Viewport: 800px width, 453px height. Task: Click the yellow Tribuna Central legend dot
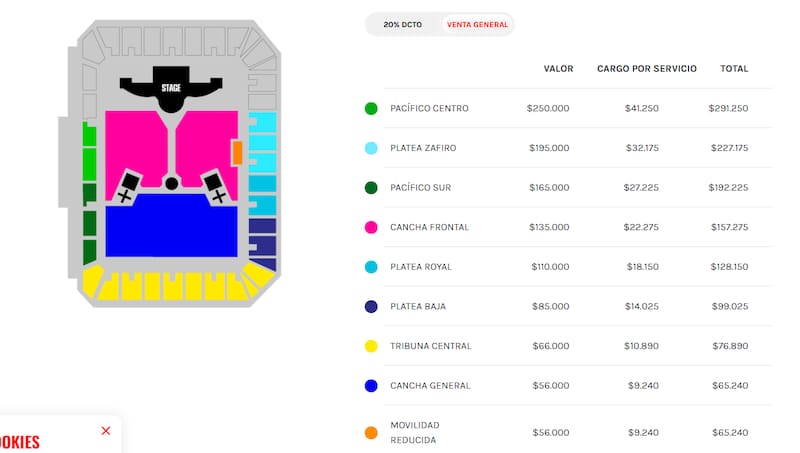point(371,346)
